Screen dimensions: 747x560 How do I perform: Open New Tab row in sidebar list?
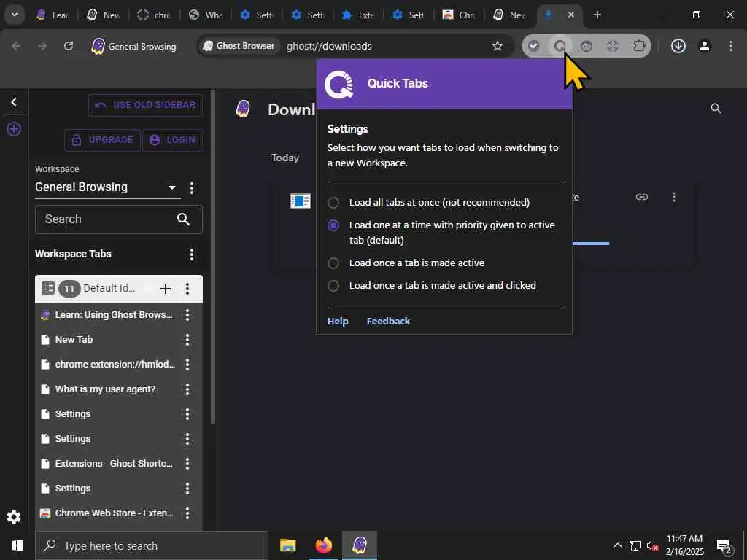[119, 340]
